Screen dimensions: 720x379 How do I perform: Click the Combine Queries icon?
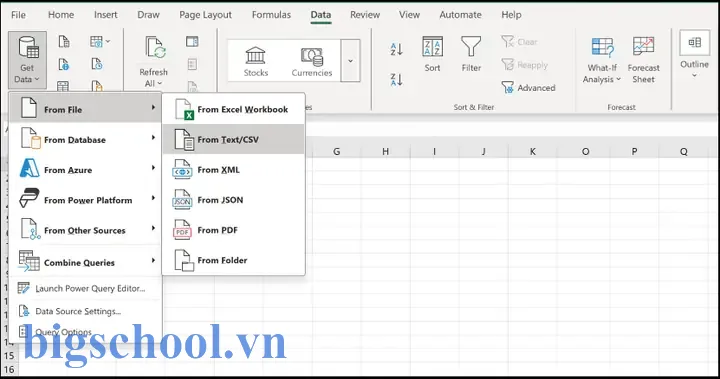click(29, 261)
